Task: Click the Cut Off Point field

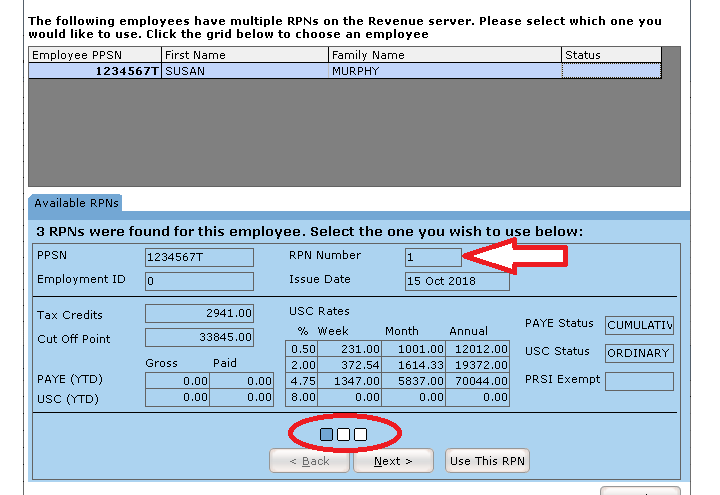Action: click(199, 338)
